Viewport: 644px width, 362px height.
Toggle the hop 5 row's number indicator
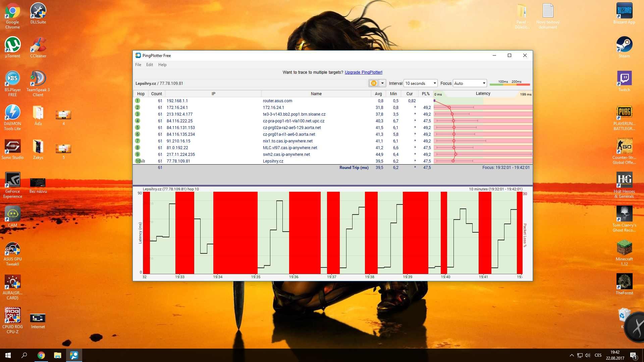[138, 127]
